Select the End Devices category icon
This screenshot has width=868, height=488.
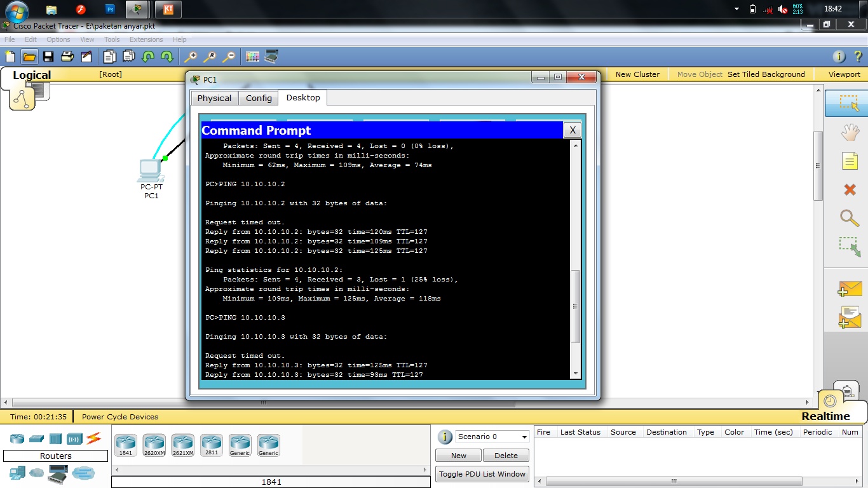pyautogui.click(x=17, y=473)
